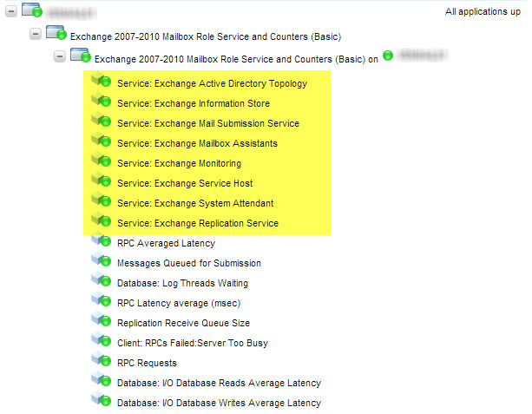Screen dimensions: 532x414
Task: Click icon for I/O Database Writes Average Latency
Action: tap(102, 399)
